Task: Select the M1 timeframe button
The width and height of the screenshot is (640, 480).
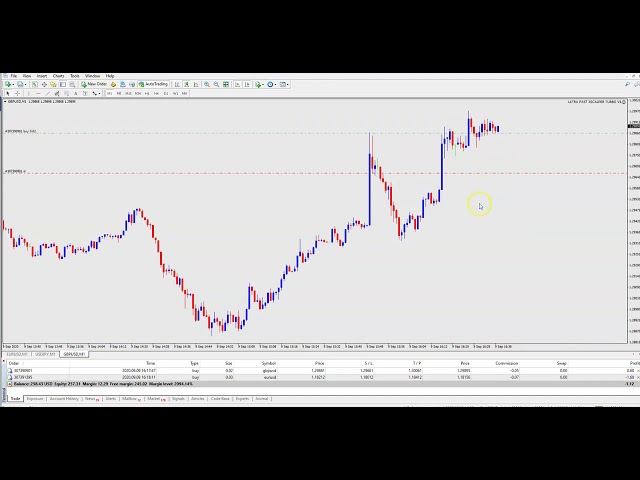Action: pyautogui.click(x=109, y=93)
